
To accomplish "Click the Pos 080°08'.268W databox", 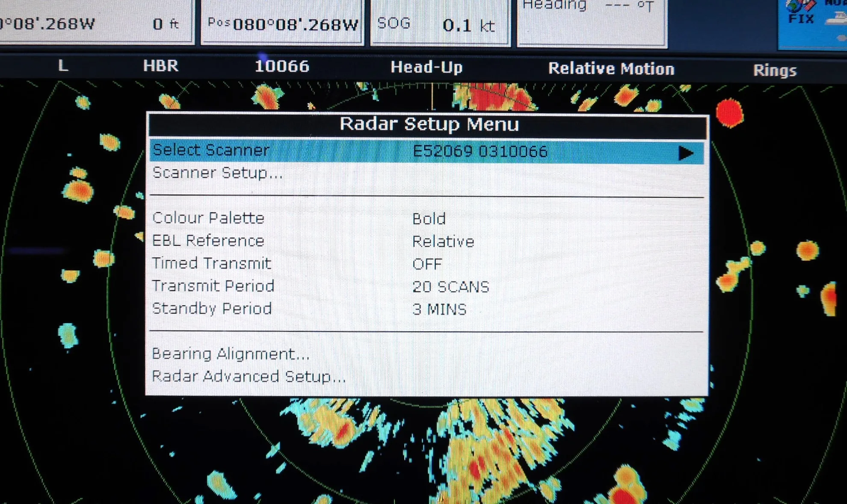I will tap(282, 22).
